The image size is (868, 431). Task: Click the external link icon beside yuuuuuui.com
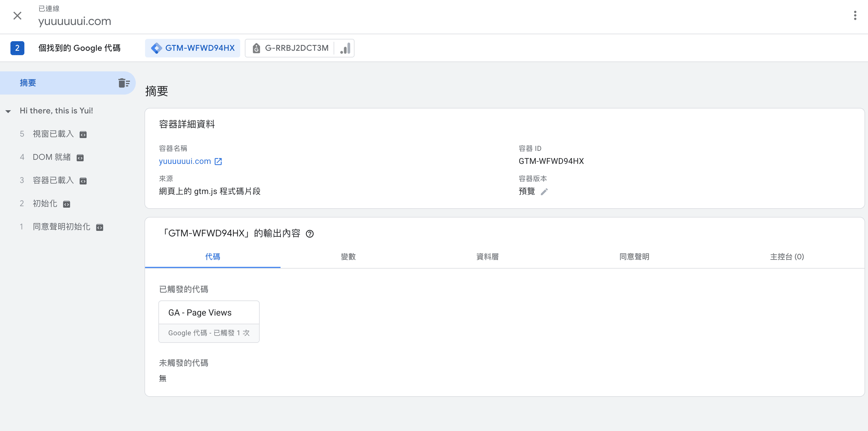click(x=218, y=162)
